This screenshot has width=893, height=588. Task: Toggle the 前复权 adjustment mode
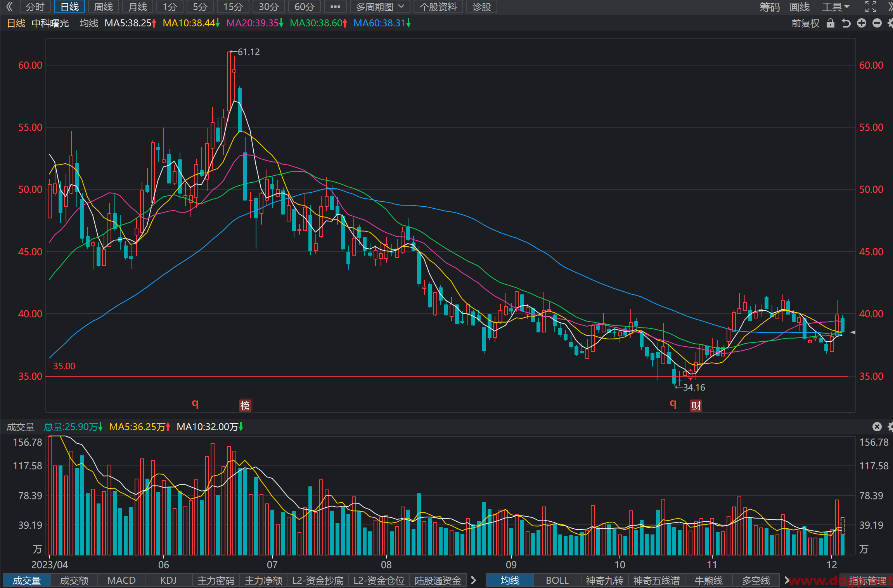click(805, 23)
